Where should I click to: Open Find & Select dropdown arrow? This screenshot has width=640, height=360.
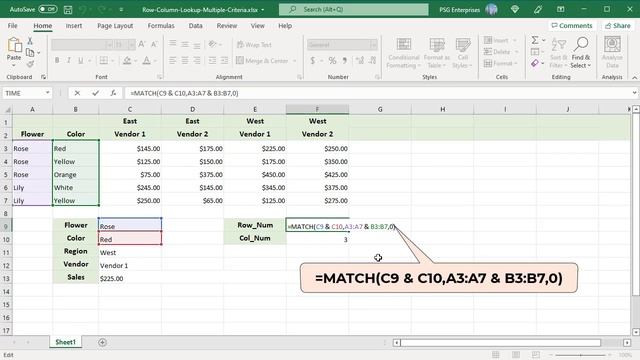589,66
